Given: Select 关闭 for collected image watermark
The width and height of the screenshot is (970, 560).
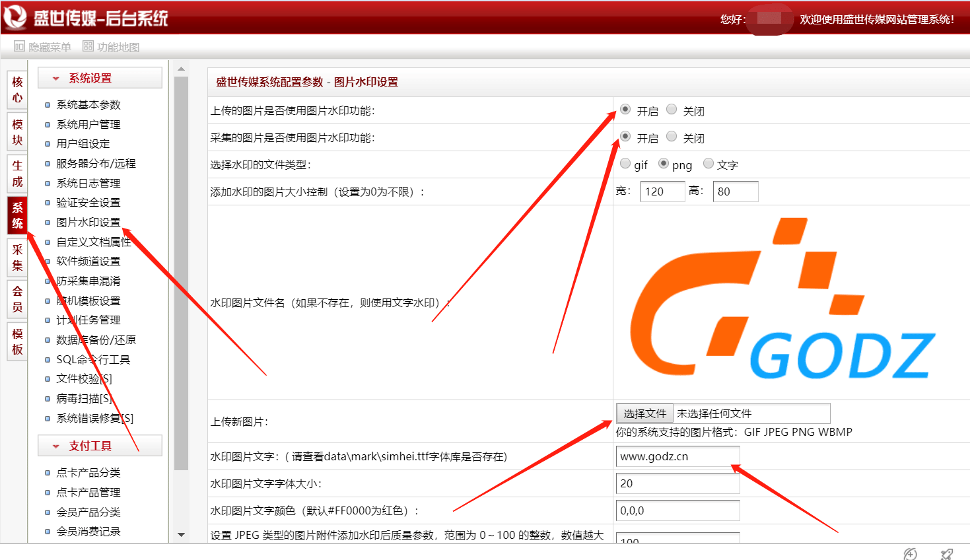Looking at the screenshot, I should click(672, 137).
